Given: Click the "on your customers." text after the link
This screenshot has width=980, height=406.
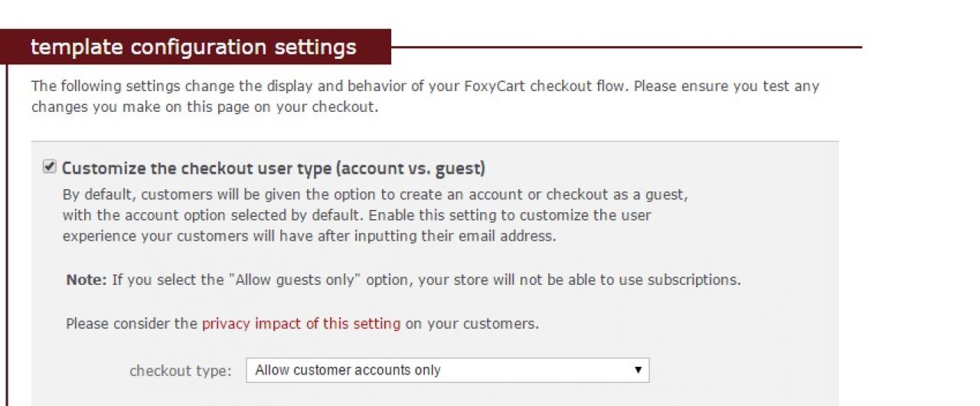Looking at the screenshot, I should [472, 323].
